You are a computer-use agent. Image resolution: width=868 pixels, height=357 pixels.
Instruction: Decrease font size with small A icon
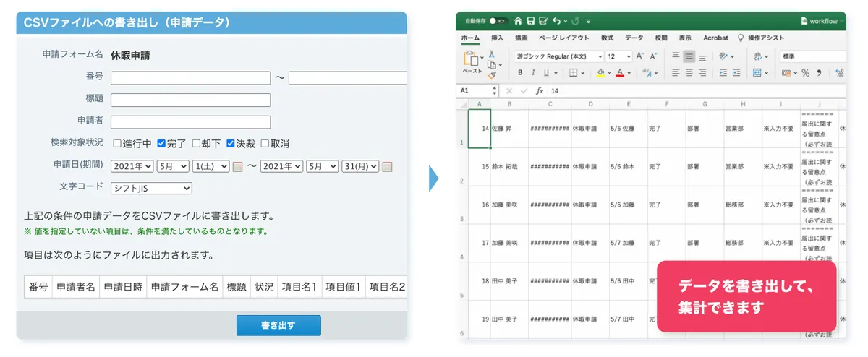[x=652, y=56]
